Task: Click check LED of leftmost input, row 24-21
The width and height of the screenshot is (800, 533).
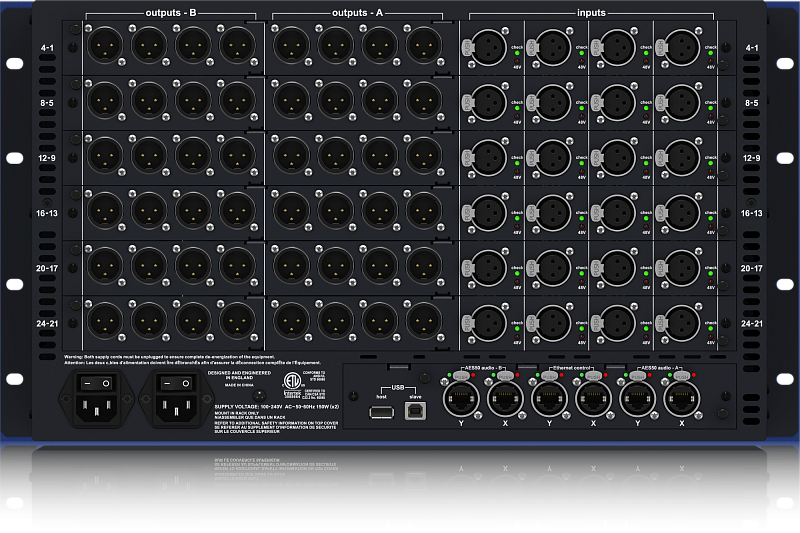Action: coord(517,328)
